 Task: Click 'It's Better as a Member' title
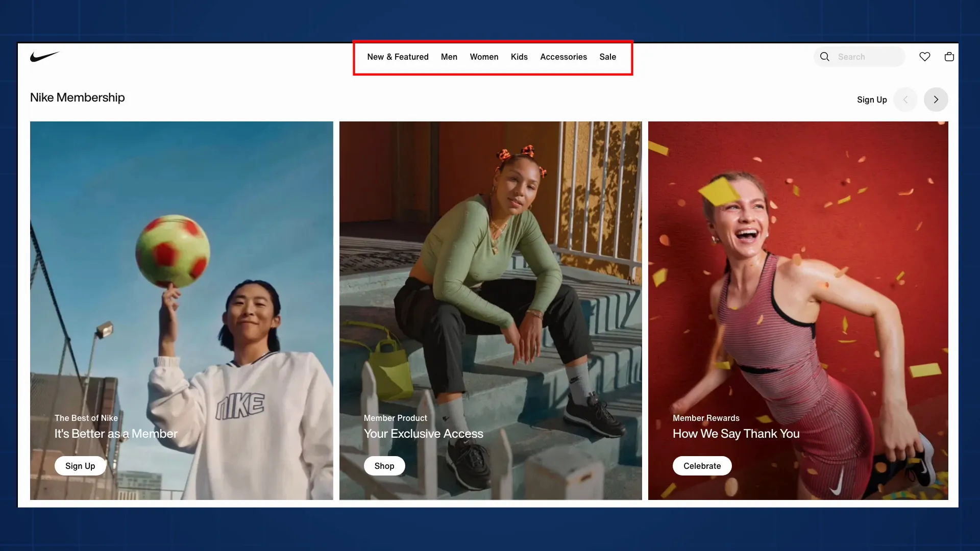click(x=116, y=434)
